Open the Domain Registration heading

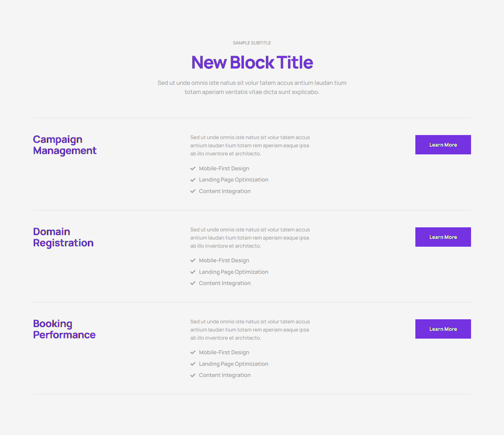[x=63, y=237]
